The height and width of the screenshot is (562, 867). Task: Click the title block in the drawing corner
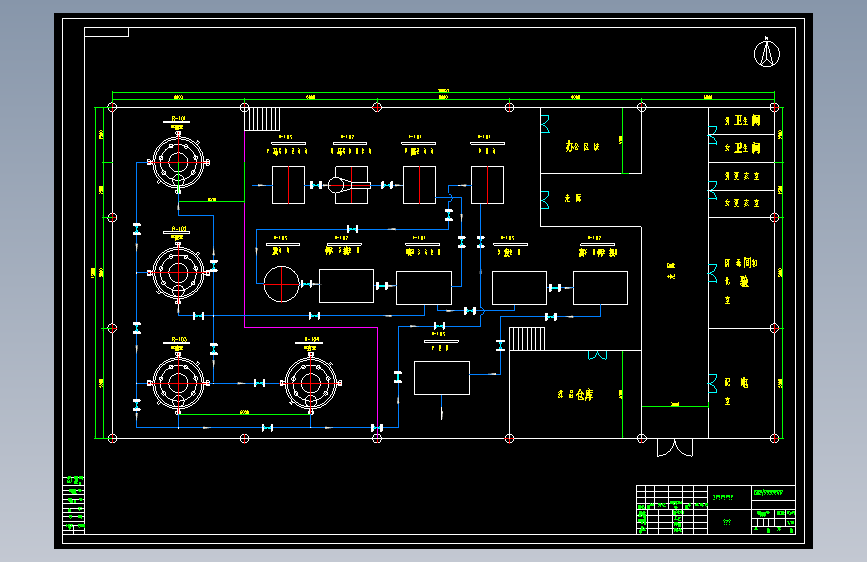pyautogui.click(x=716, y=509)
